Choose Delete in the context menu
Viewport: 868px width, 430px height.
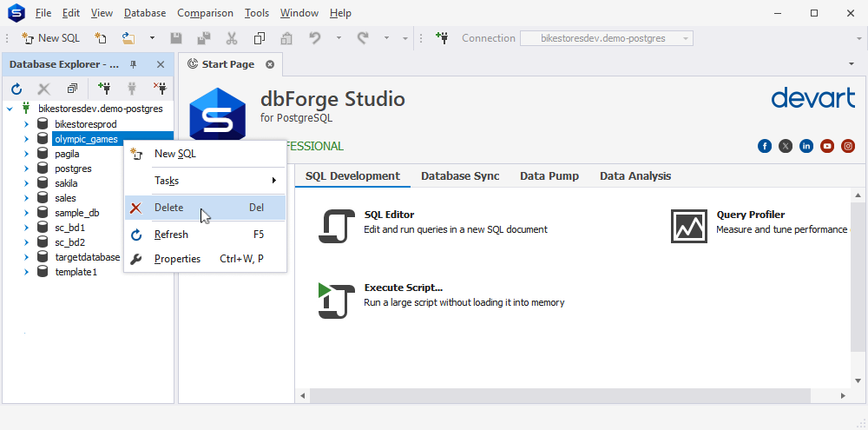205,208
